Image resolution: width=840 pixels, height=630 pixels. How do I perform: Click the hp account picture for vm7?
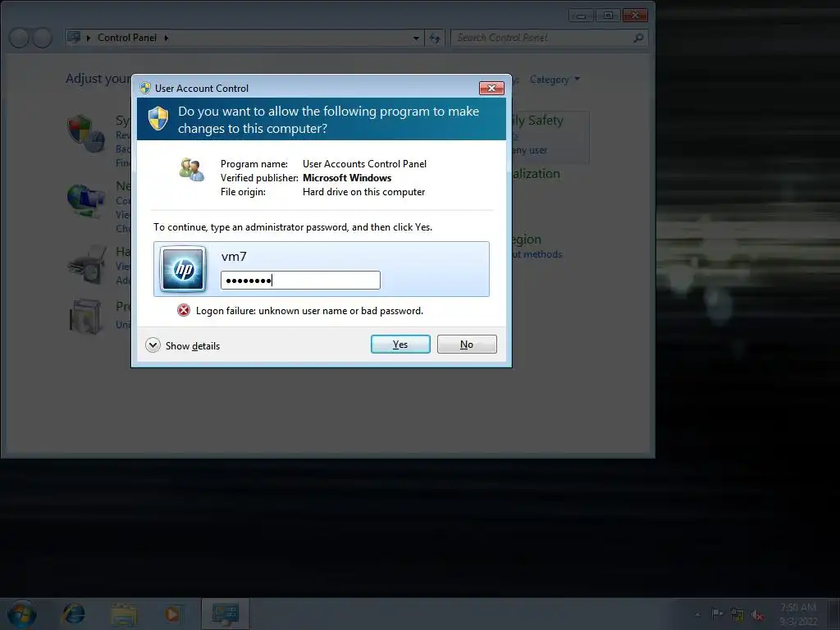click(183, 269)
